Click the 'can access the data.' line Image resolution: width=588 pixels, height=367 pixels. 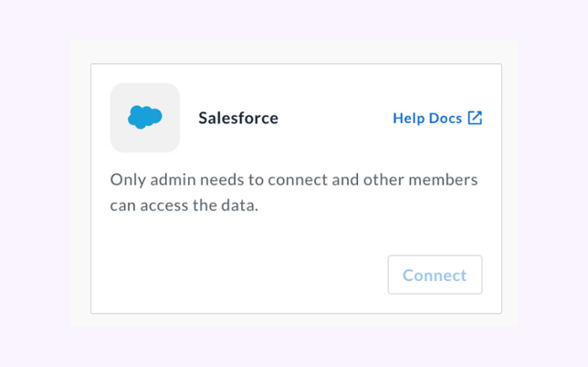tap(184, 205)
